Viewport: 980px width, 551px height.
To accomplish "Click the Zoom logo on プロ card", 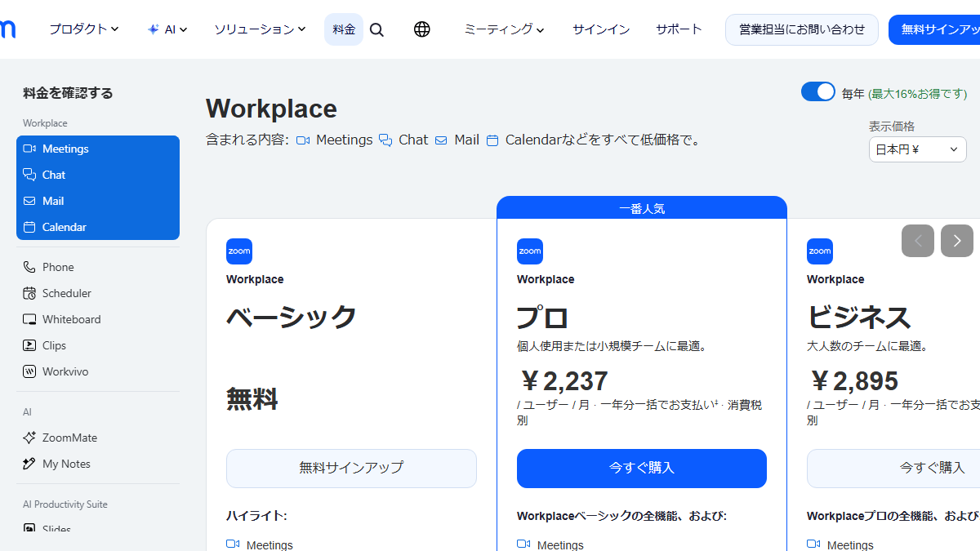I will 530,251.
